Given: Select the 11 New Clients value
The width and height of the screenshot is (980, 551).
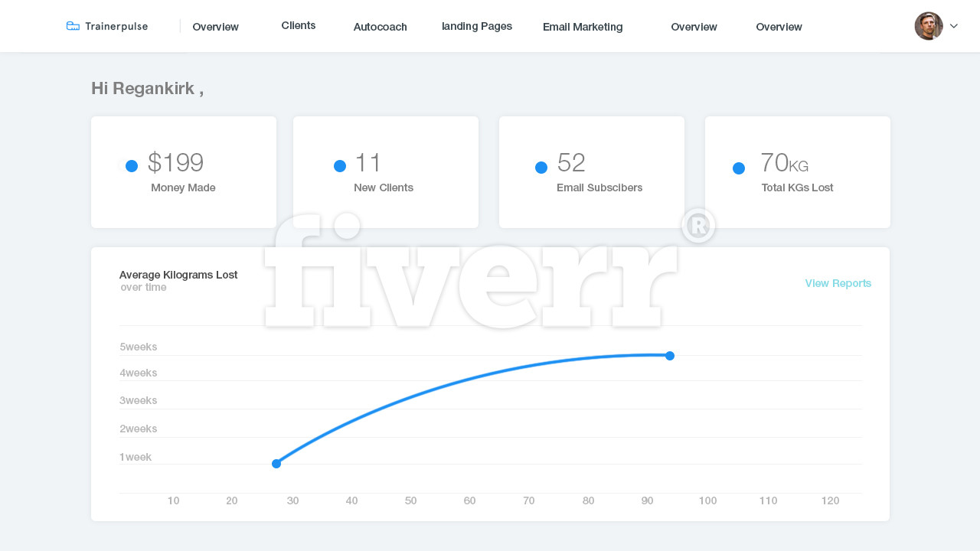Looking at the screenshot, I should [368, 163].
